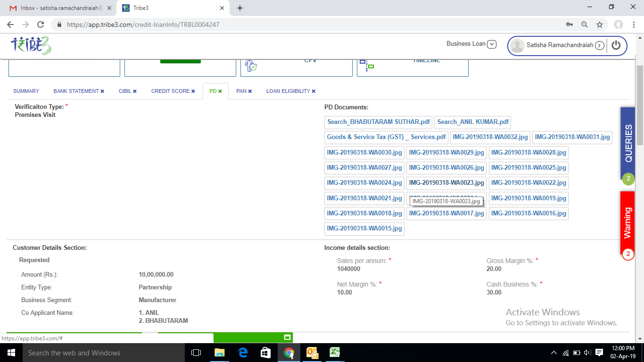
Task: Open the Excel icon in the taskbar
Action: click(x=335, y=353)
